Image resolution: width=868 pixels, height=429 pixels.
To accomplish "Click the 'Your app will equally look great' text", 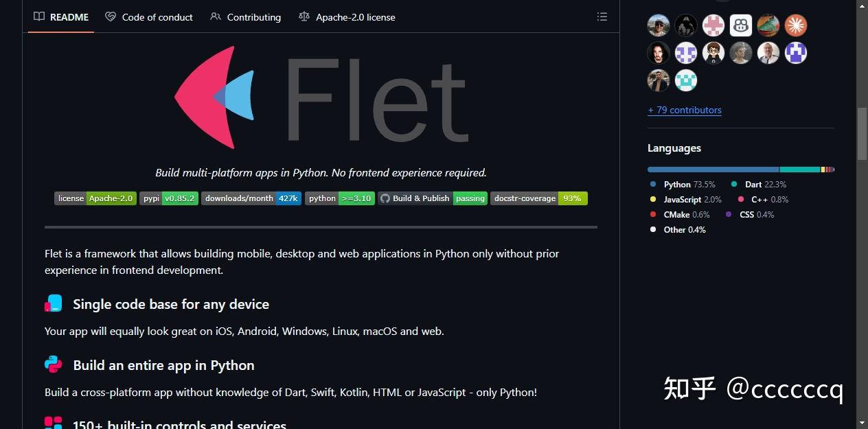I will tap(244, 331).
